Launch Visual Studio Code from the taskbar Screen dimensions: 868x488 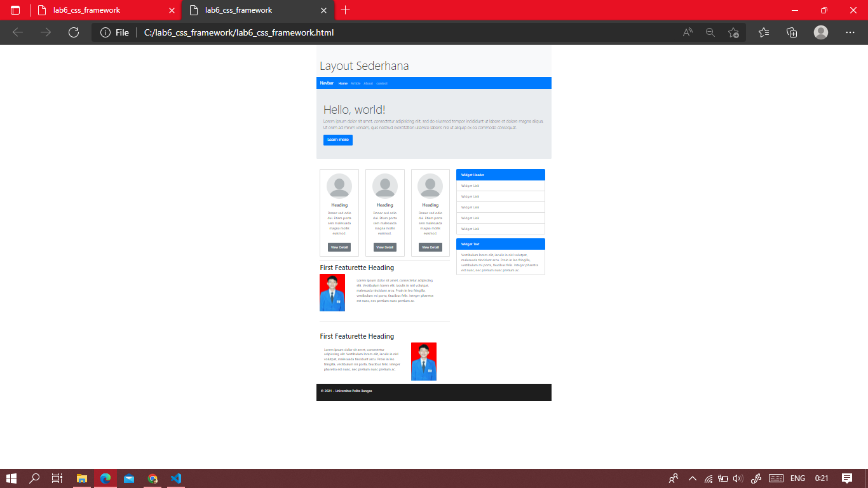point(176,478)
